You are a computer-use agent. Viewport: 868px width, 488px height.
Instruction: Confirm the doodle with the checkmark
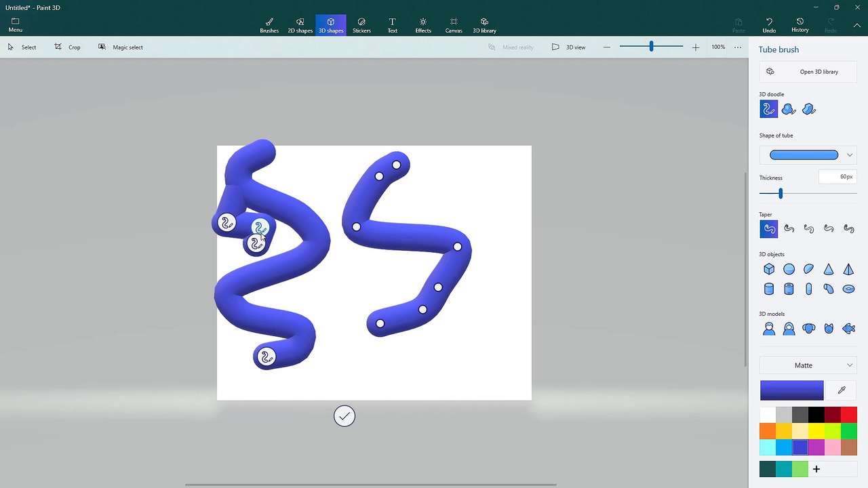point(344,416)
